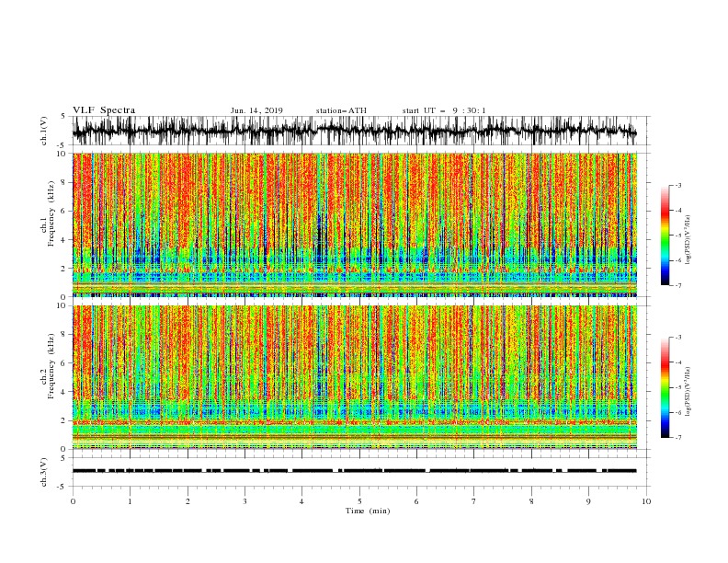Click inside the ch.1 spectrogram panel
This screenshot has height=563, width=728.
[355, 224]
